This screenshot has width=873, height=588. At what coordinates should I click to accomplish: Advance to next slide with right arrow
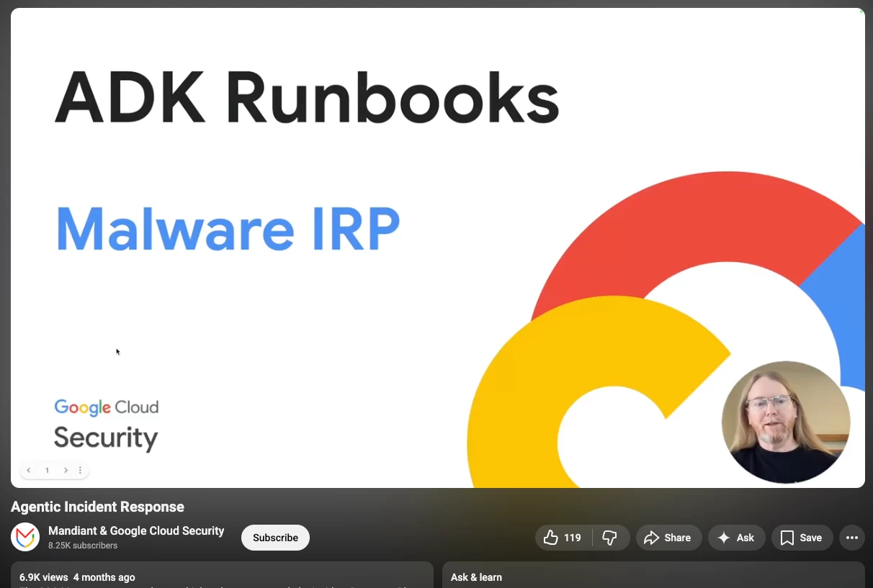(x=66, y=471)
